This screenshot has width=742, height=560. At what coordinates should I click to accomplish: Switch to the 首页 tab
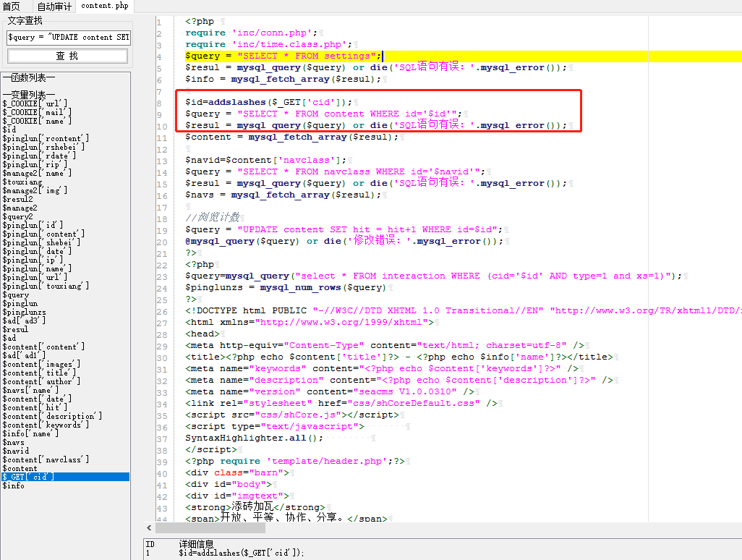pyautogui.click(x=12, y=7)
